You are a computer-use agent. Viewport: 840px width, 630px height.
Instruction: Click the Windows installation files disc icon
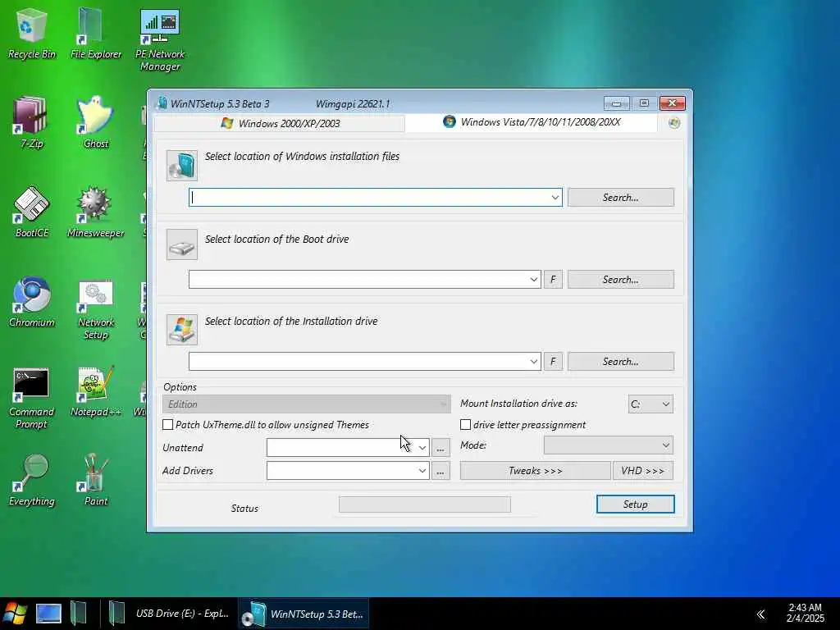(181, 165)
